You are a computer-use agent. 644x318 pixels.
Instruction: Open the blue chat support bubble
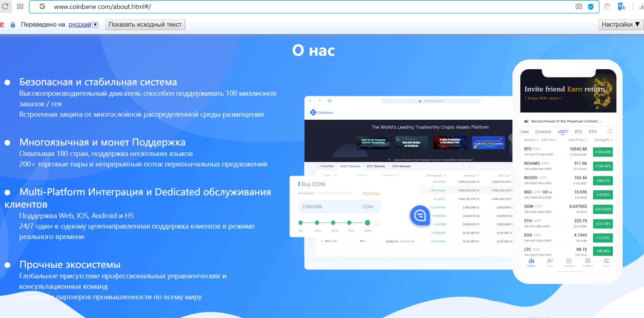tap(420, 215)
